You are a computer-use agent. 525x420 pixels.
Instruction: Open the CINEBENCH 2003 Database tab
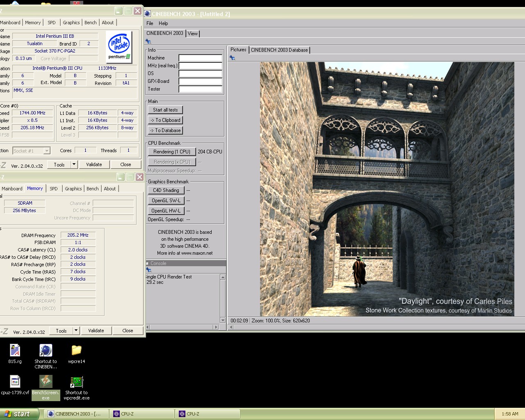click(279, 50)
